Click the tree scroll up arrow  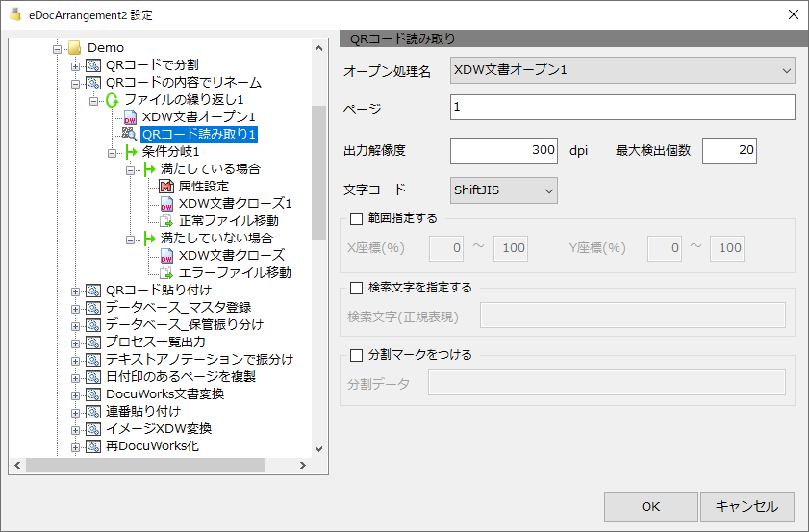318,48
